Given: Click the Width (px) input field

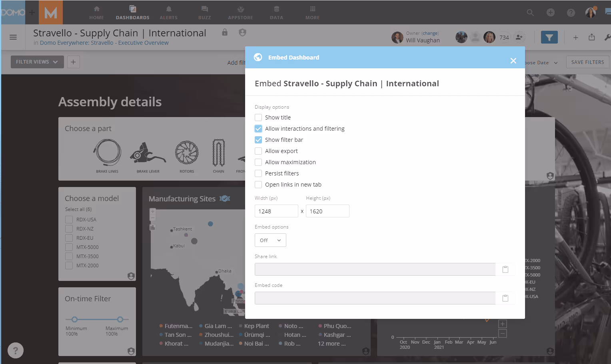Looking at the screenshot, I should (276, 211).
